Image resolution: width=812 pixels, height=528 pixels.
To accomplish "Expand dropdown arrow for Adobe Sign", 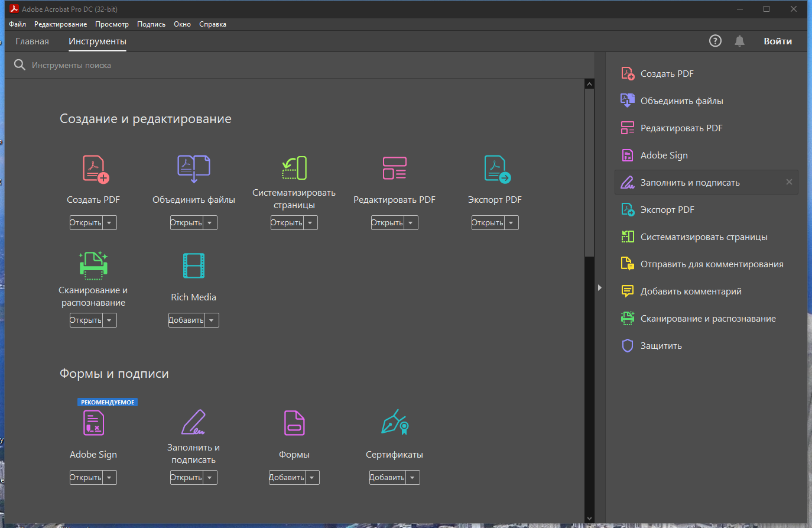I will point(110,478).
